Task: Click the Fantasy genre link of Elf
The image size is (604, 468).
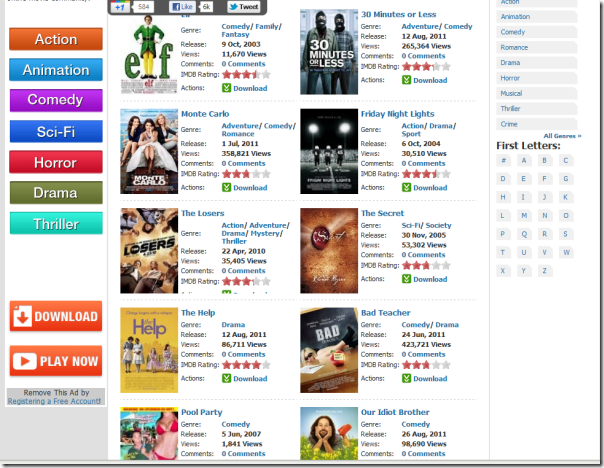Action: (235, 34)
